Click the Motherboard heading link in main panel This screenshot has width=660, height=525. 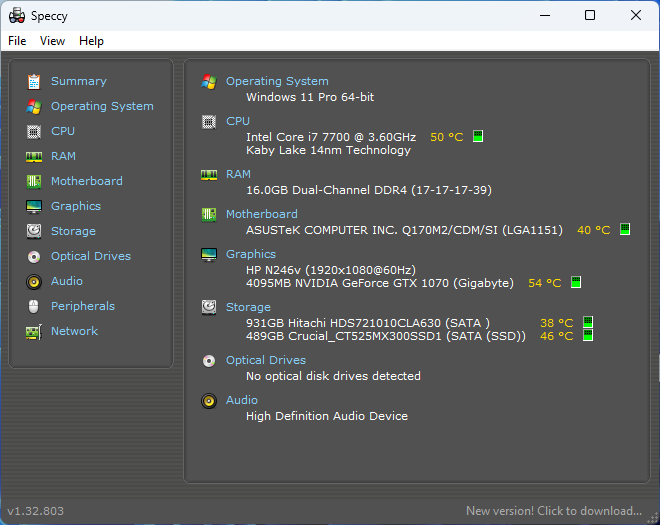click(262, 214)
